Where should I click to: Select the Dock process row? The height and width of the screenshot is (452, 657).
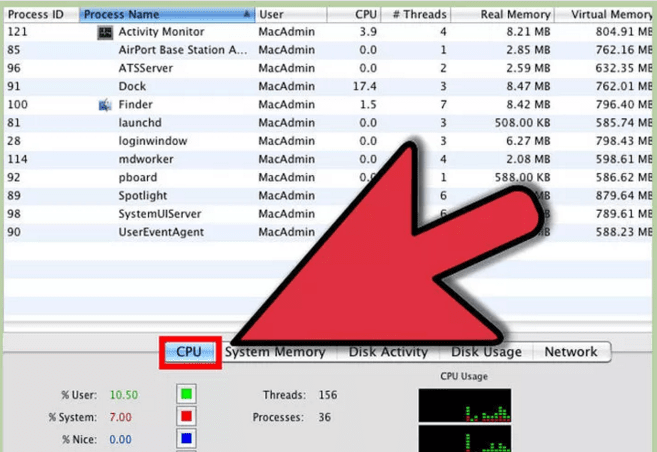point(328,86)
